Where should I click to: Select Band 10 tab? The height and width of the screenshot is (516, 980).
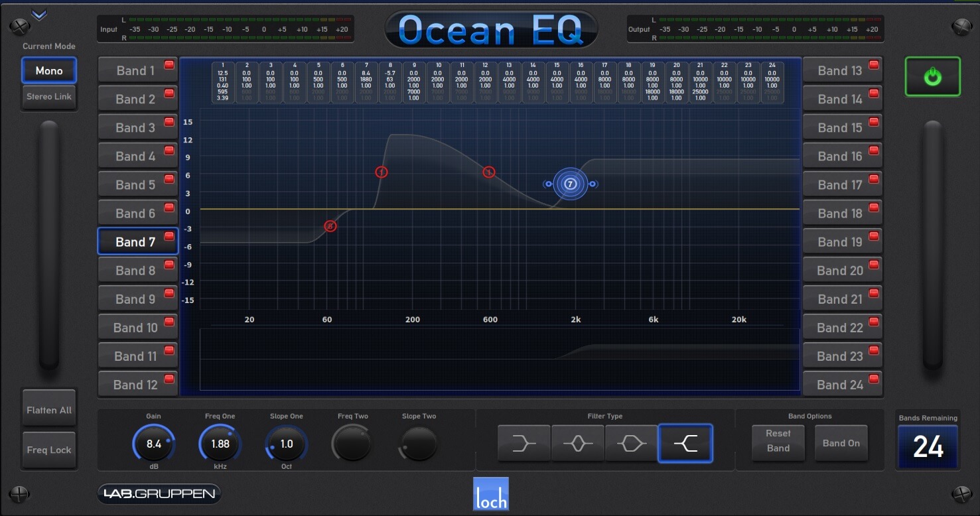(137, 327)
